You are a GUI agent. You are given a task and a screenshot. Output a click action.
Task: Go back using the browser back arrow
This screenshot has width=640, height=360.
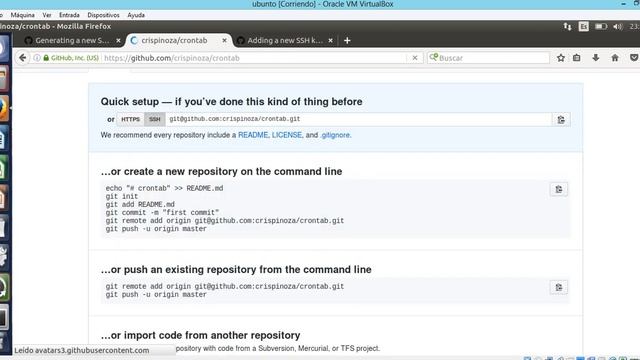[22, 58]
